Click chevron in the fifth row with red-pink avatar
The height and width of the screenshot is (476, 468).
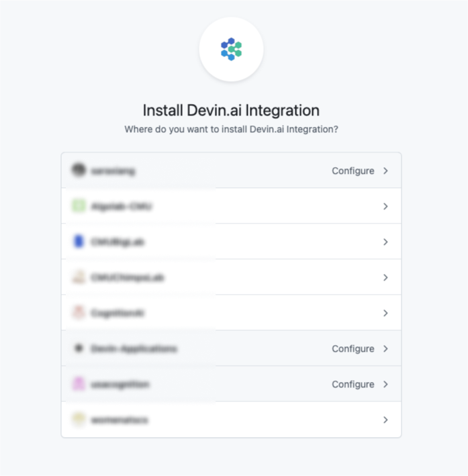(385, 313)
